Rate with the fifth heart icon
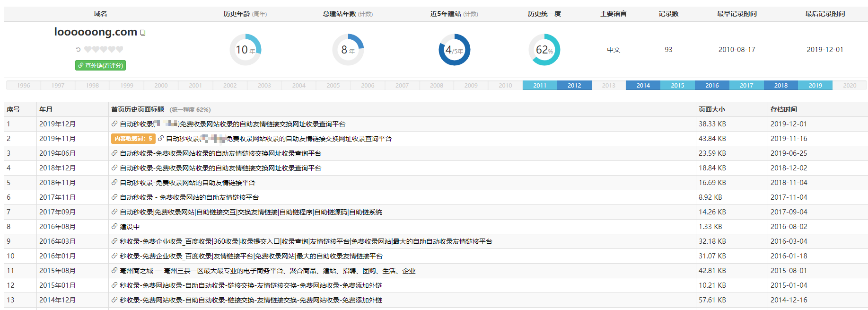The height and width of the screenshot is (310, 868). click(x=120, y=49)
